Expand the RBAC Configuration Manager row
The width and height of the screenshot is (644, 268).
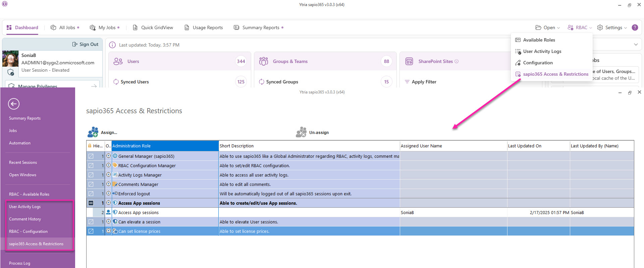108,165
